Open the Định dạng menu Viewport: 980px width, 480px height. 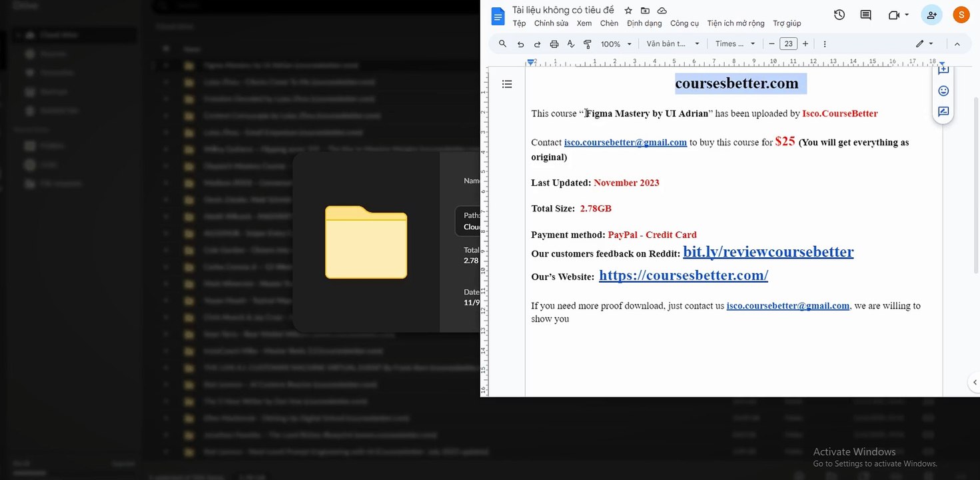click(644, 23)
